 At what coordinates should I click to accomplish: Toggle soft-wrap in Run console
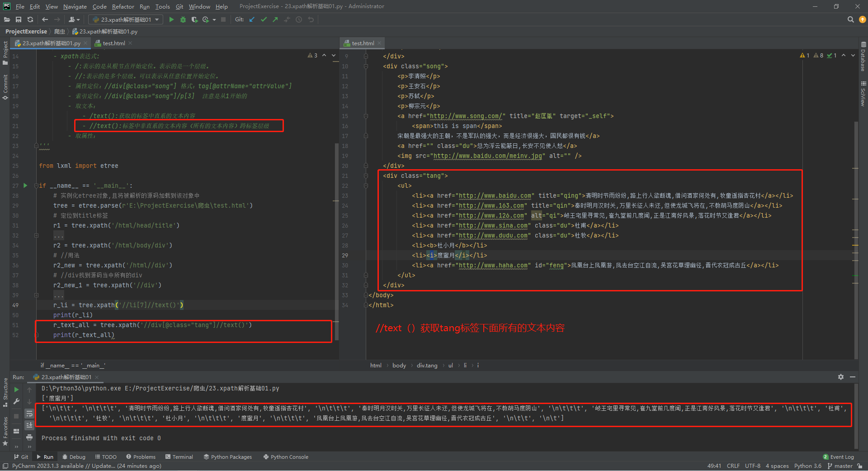point(29,414)
